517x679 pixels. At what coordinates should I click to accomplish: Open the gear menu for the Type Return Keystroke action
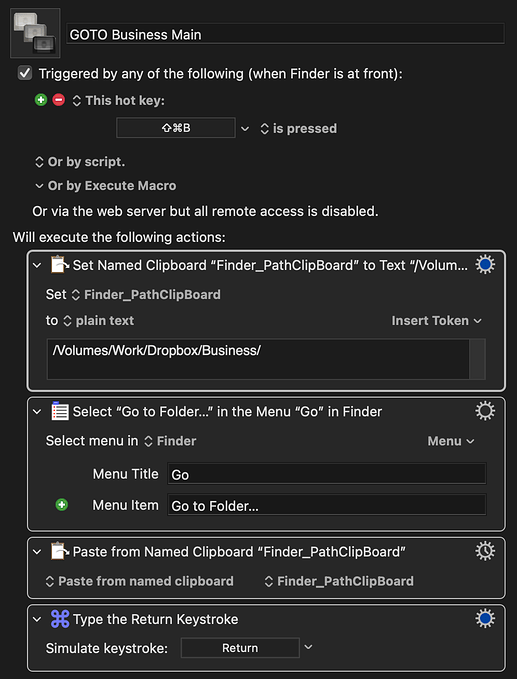coord(485,618)
